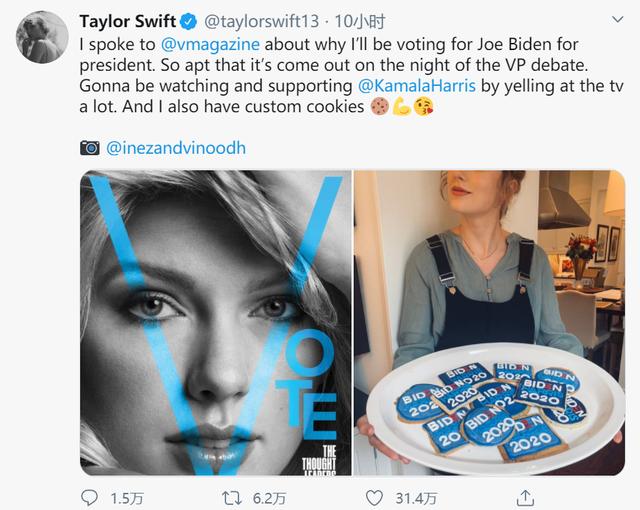The width and height of the screenshot is (640, 510).
Task: Open the share upload icon
Action: click(x=525, y=497)
